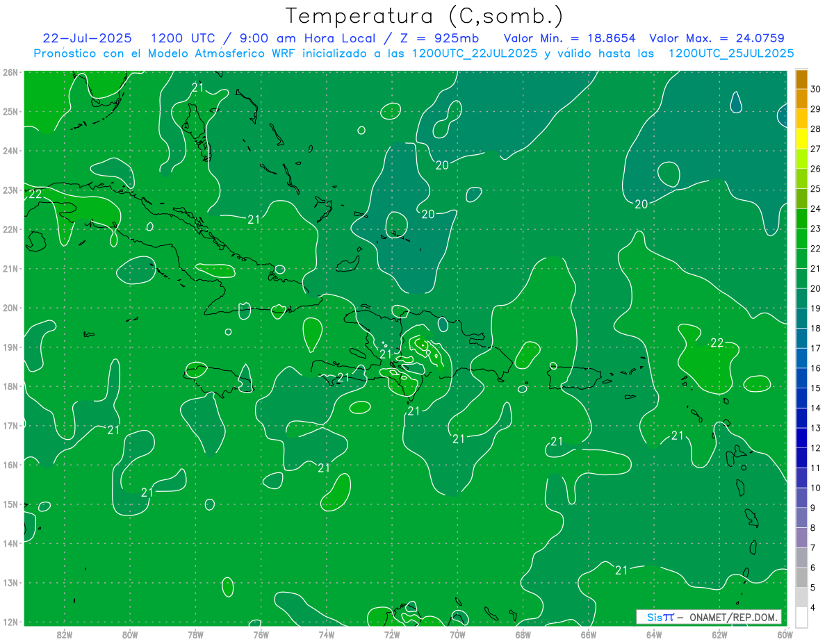Click the '1200UTC_25JUL2025' valid-until timestamp
This screenshot has height=644, width=834.
pos(731,53)
